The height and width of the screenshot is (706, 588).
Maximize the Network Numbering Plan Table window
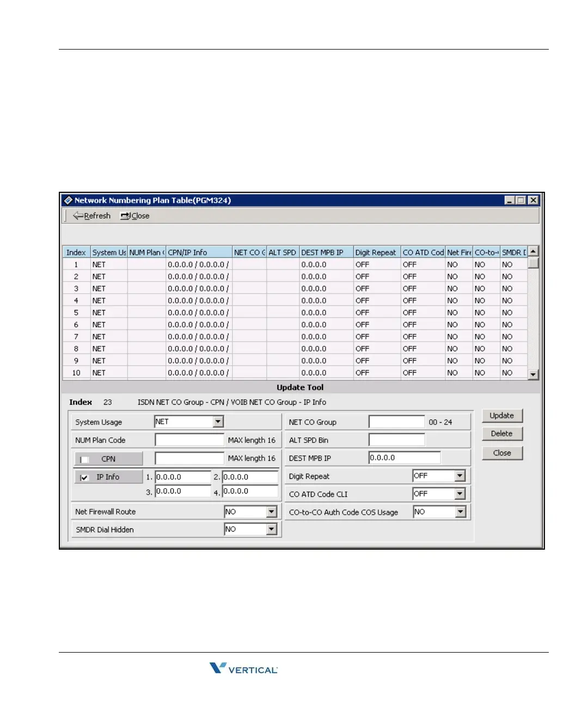tap(521, 200)
